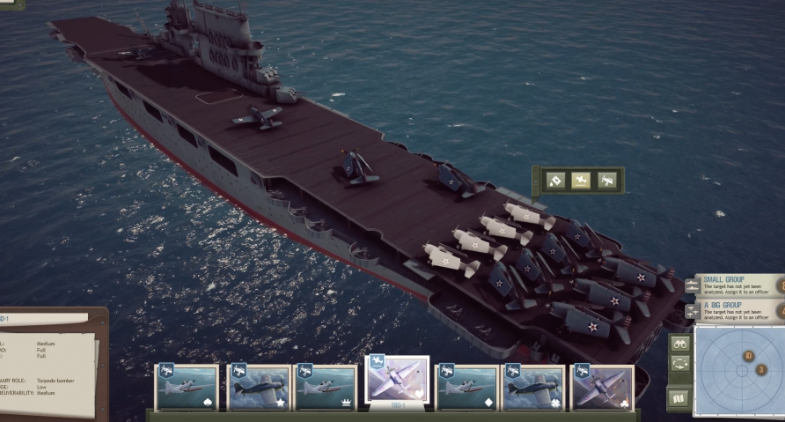Image resolution: width=785 pixels, height=422 pixels.
Task: Click the planes icon beside A BIG GROUP
Action: (692, 311)
